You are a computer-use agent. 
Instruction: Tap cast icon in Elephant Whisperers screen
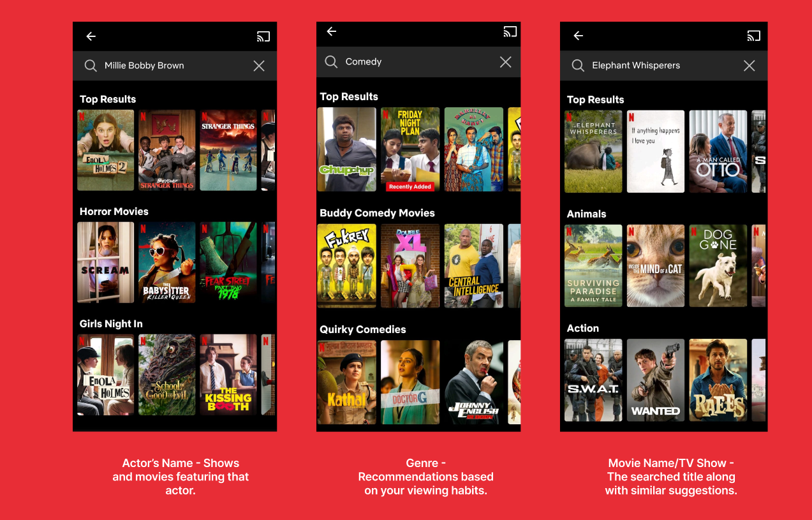[754, 36]
